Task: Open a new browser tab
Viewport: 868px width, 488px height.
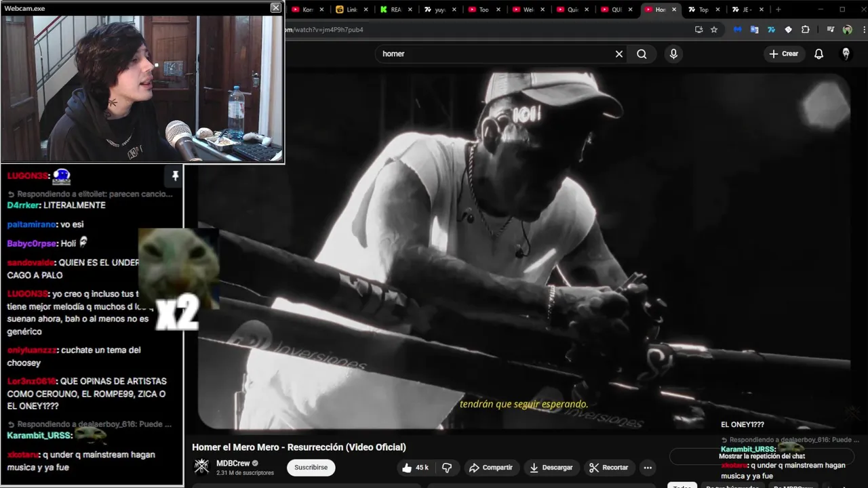Action: (778, 9)
